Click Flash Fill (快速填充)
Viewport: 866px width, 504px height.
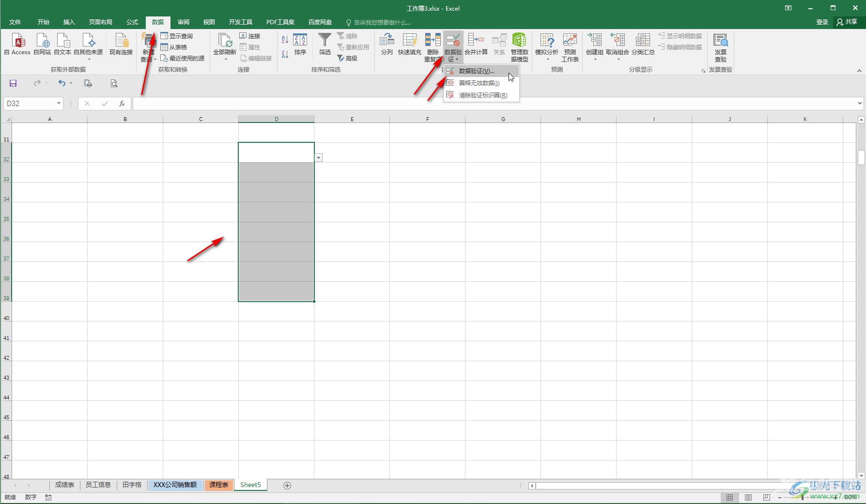click(x=409, y=44)
